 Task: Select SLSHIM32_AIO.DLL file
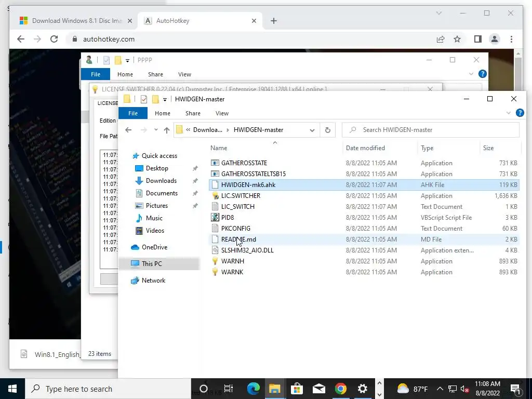(x=364, y=250)
